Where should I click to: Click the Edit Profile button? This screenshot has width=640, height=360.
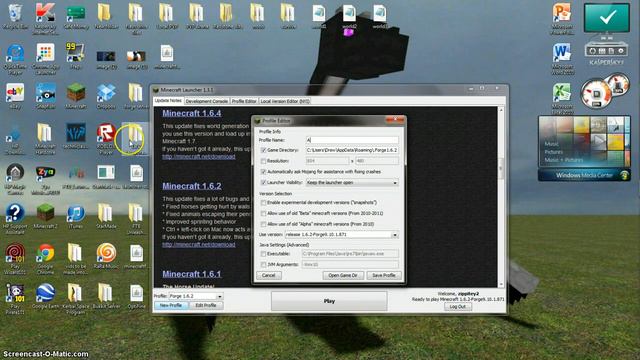pyautogui.click(x=206, y=305)
